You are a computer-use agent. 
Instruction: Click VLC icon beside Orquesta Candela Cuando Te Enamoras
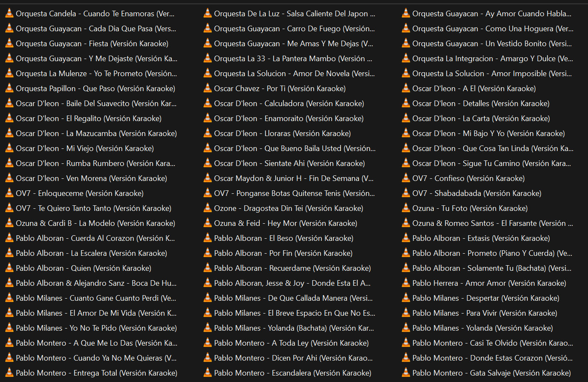9,14
